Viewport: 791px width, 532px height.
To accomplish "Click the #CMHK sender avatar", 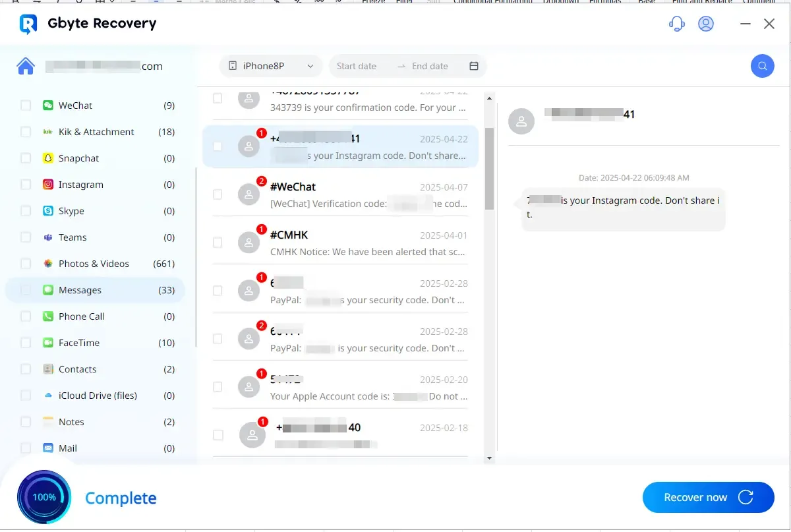I will 249,243.
